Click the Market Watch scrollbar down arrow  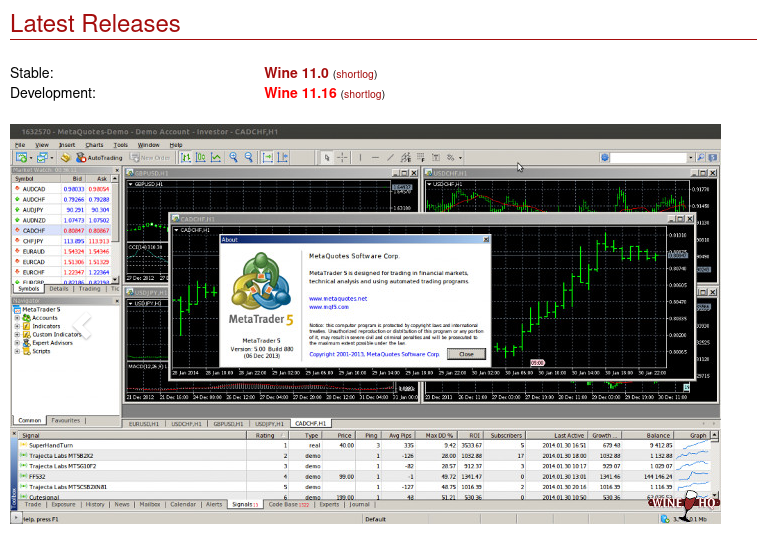tap(115, 280)
